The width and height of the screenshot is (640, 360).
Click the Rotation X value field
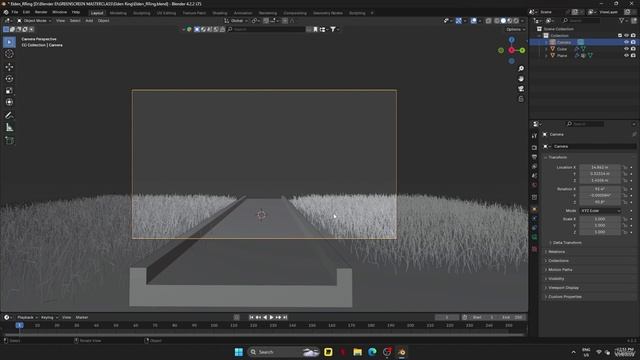[x=600, y=189]
